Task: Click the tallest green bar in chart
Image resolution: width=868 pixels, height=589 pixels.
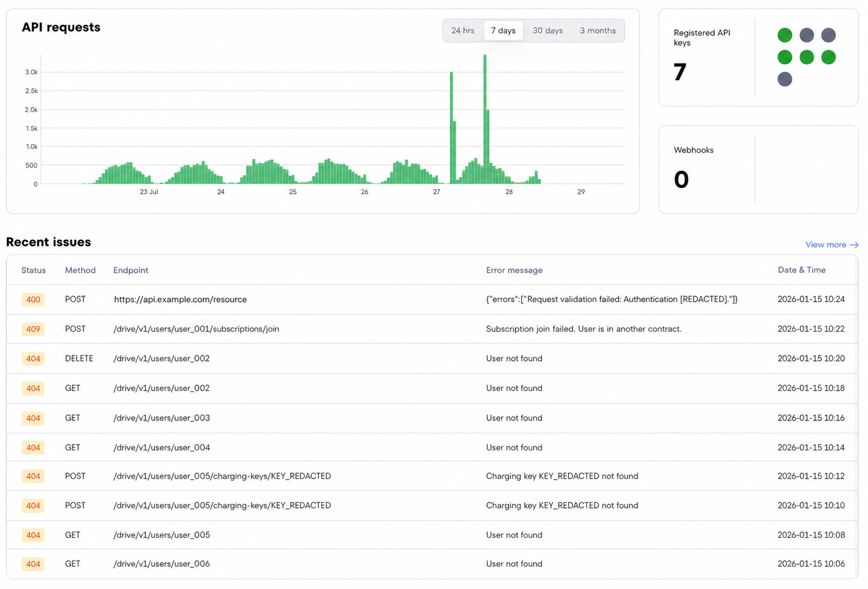Action: pos(485,119)
